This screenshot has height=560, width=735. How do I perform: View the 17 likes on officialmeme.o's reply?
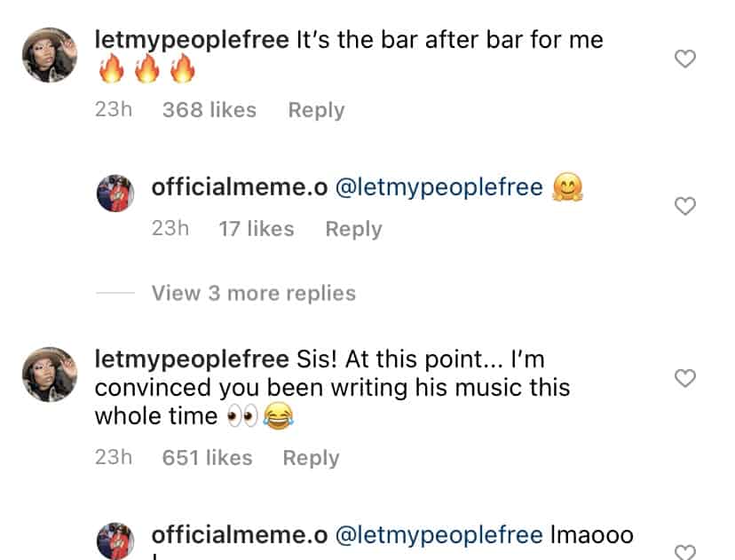[x=255, y=228]
